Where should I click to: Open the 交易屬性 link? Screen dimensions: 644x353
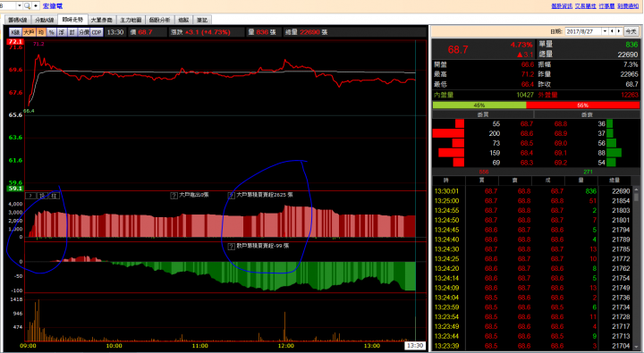585,5
